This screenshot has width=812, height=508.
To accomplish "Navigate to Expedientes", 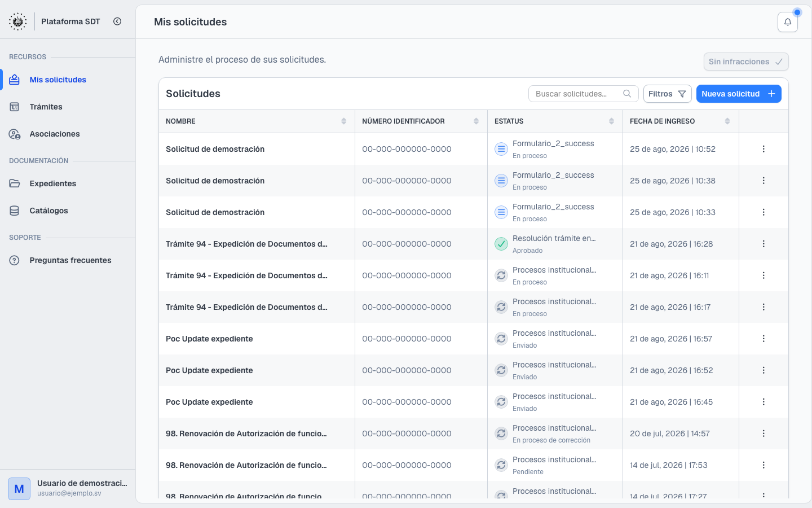I will coord(52,183).
